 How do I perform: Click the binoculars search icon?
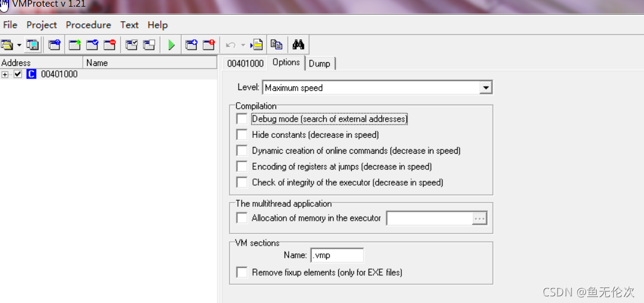point(298,45)
